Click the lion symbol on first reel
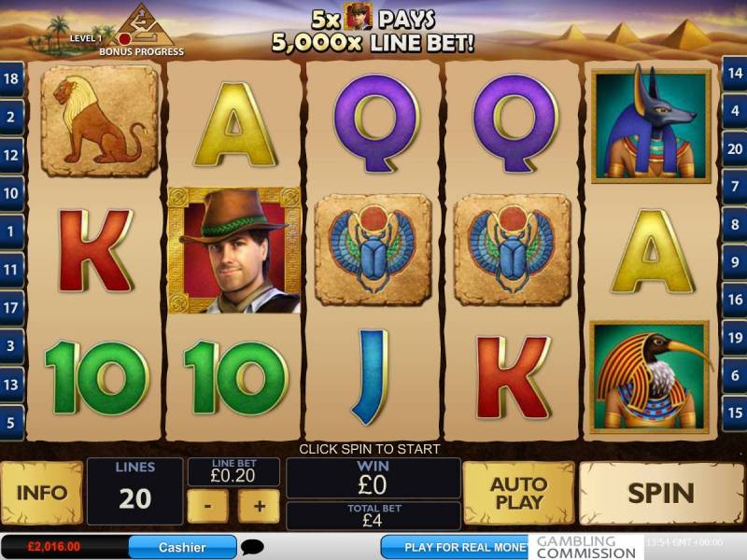This screenshot has width=747, height=560. (100, 121)
